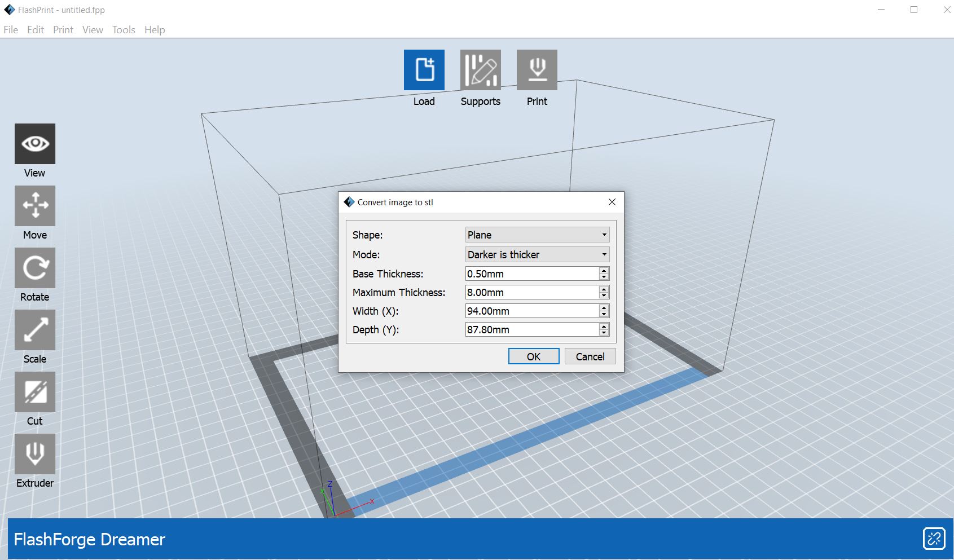This screenshot has height=560, width=954.
Task: Close the Convert image to stl dialog
Action: pos(612,202)
